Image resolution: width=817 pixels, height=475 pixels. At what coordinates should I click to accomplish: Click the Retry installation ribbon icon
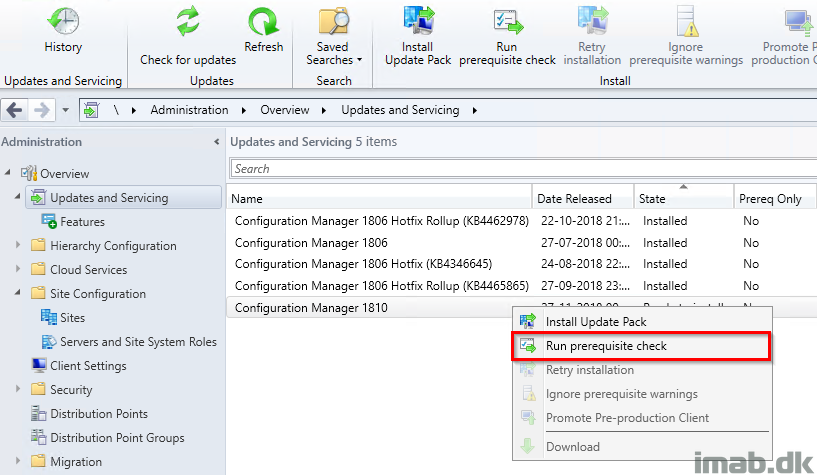[x=592, y=21]
